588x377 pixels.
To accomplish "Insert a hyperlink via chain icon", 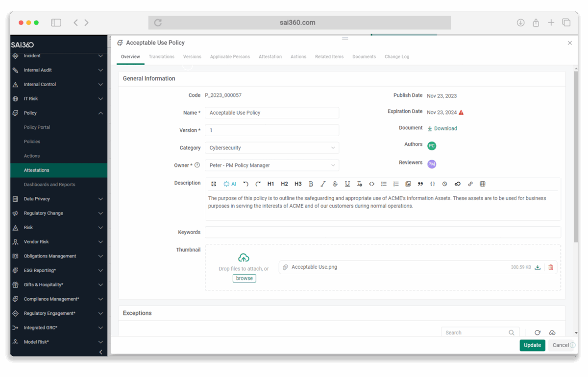I will (x=470, y=184).
